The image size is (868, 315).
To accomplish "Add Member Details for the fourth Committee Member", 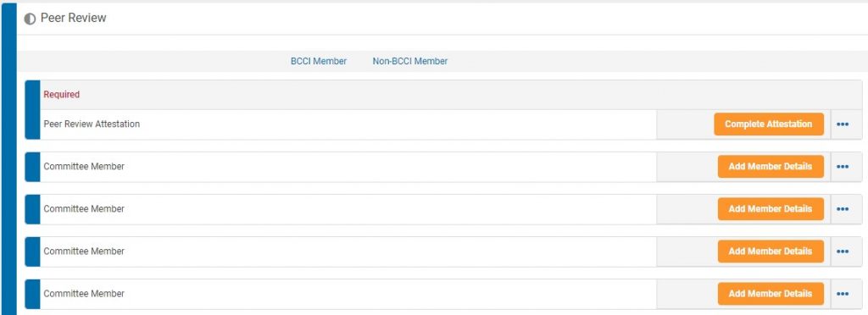I will click(x=771, y=294).
